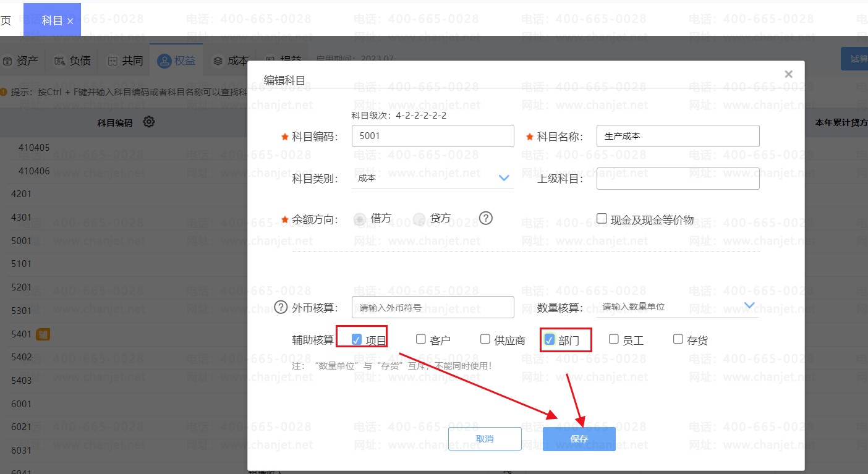Image resolution: width=868 pixels, height=474 pixels.
Task: Select row 5001 in the account table
Action: click(124, 241)
